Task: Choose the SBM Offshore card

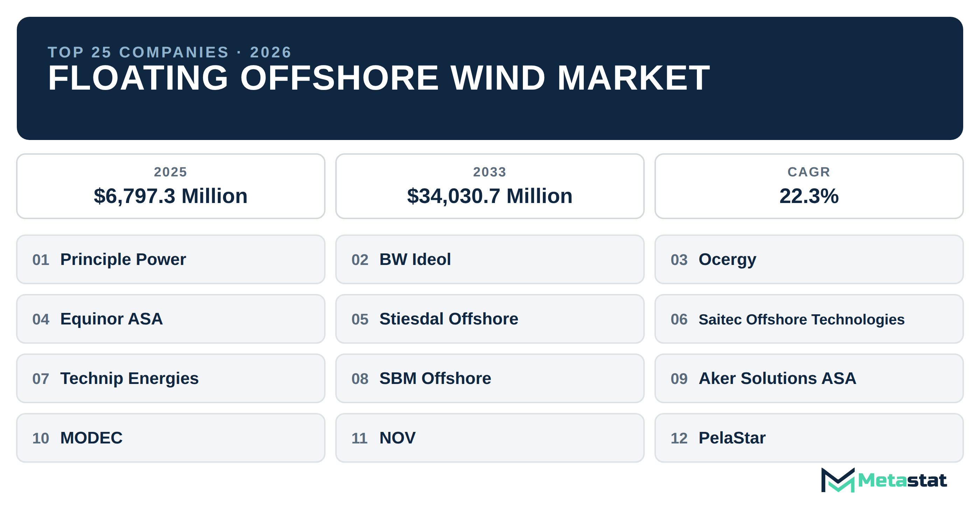Action: click(490, 379)
